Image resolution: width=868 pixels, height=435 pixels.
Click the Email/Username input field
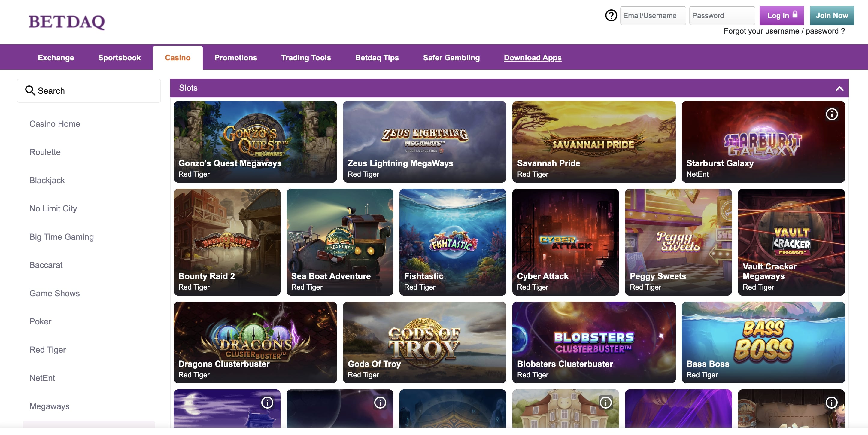pyautogui.click(x=653, y=15)
